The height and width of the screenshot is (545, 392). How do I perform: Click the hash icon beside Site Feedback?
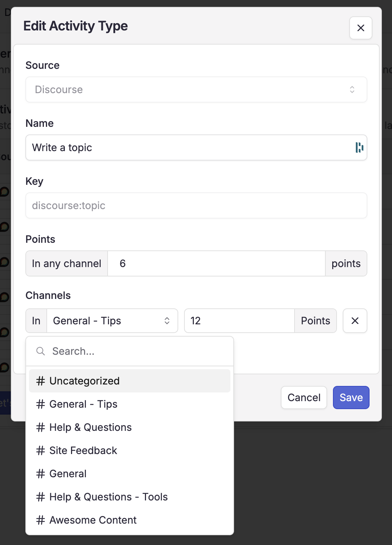click(x=41, y=450)
